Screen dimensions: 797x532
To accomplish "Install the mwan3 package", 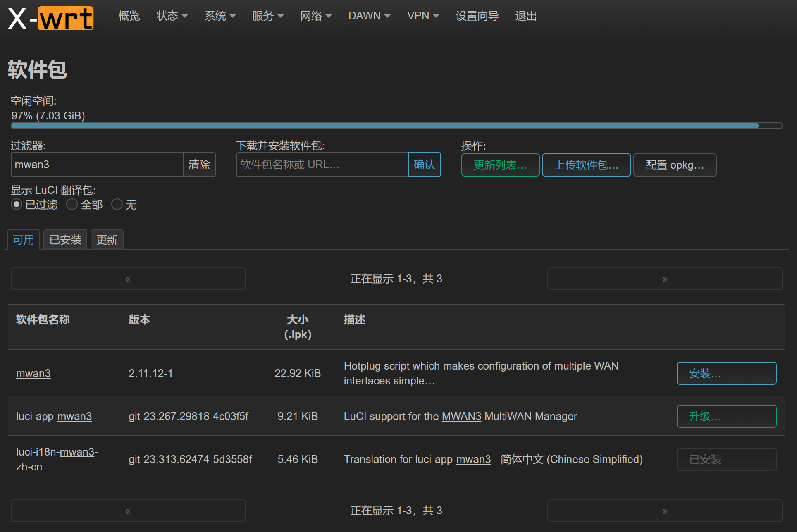I will click(726, 373).
